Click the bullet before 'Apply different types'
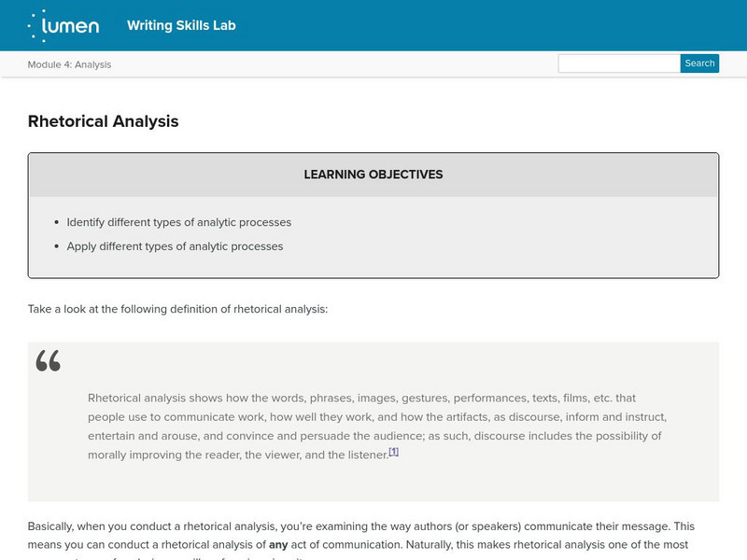747x560 pixels. click(57, 247)
